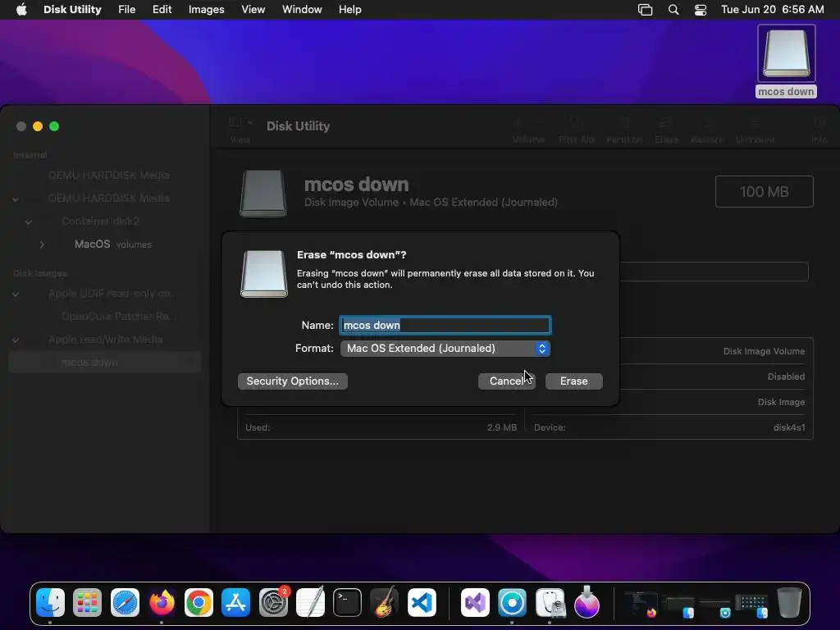The width and height of the screenshot is (840, 630).
Task: Select mcos down in the sidebar
Action: (x=105, y=363)
